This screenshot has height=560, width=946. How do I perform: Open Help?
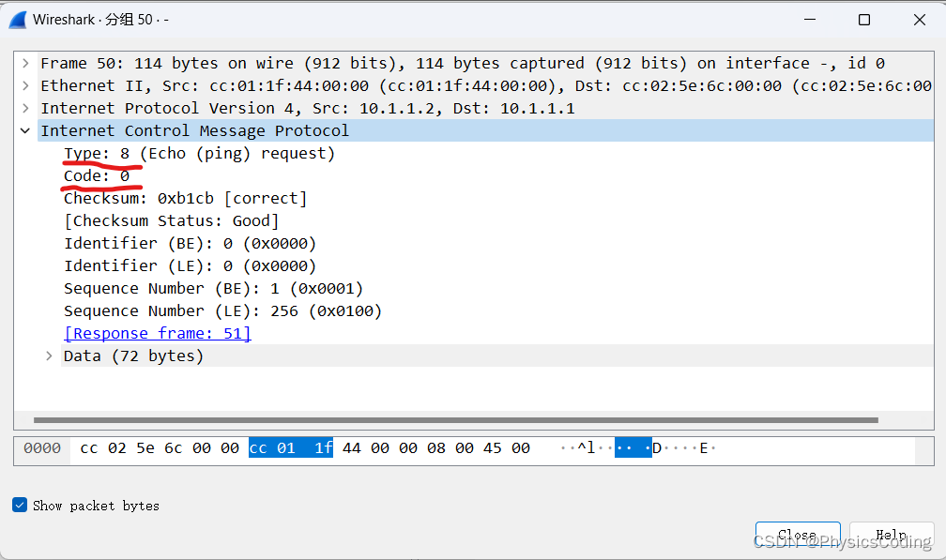pos(890,535)
